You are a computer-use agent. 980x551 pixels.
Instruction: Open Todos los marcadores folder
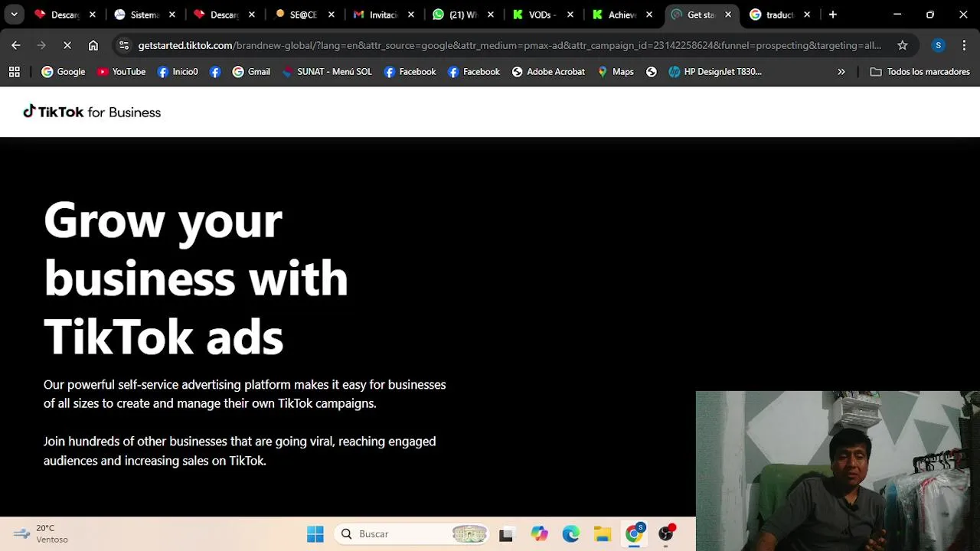pyautogui.click(x=920, y=71)
